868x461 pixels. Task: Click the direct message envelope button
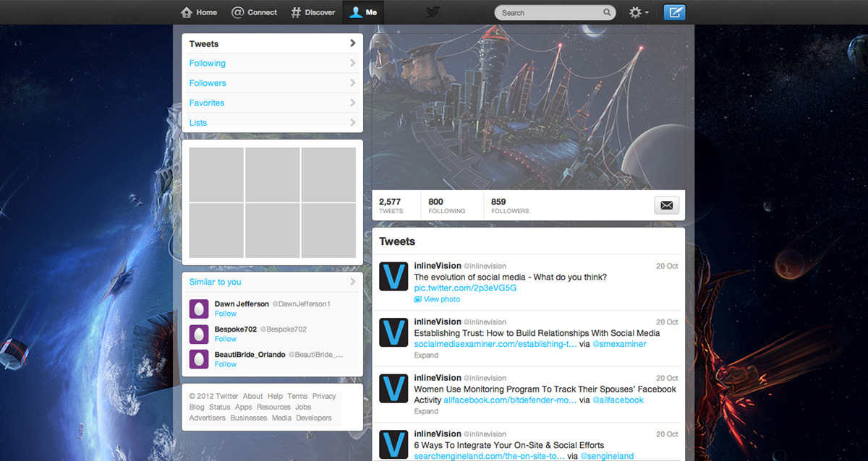coord(667,205)
